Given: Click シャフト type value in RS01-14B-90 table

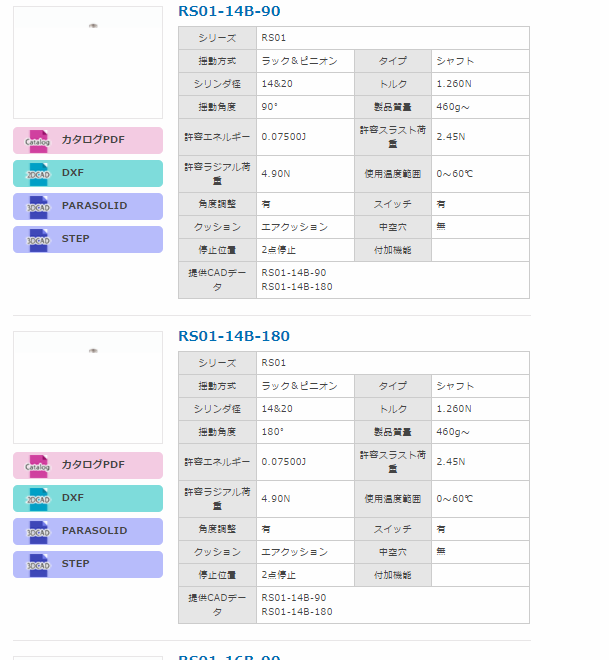Looking at the screenshot, I should [x=455, y=61].
